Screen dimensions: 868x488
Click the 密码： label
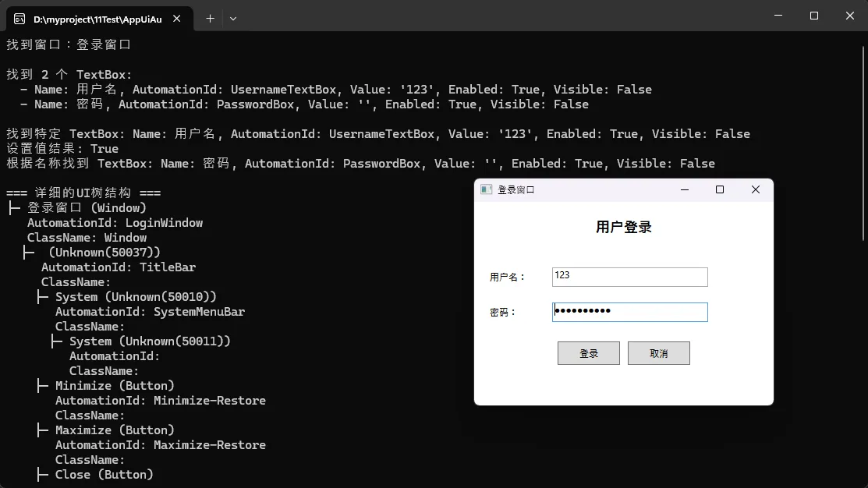point(503,313)
